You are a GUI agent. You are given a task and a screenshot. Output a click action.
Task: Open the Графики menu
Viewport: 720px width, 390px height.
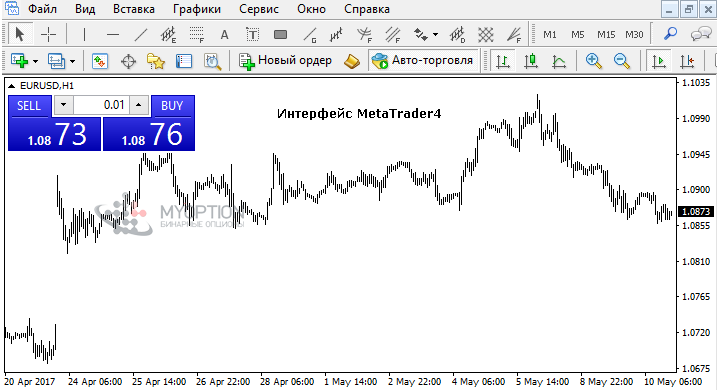197,9
